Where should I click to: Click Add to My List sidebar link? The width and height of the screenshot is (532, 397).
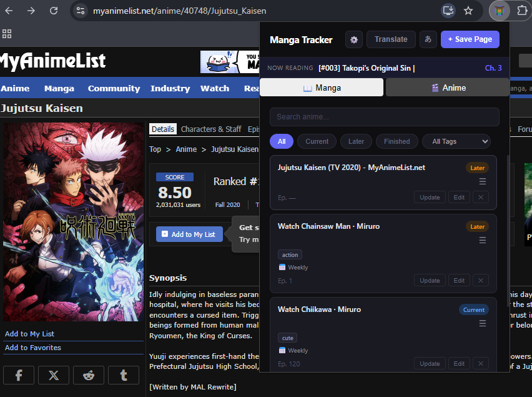(29, 334)
